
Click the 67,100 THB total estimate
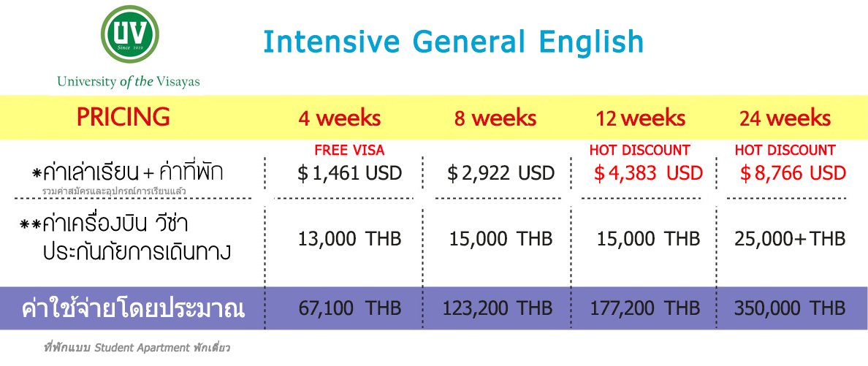pos(349,308)
